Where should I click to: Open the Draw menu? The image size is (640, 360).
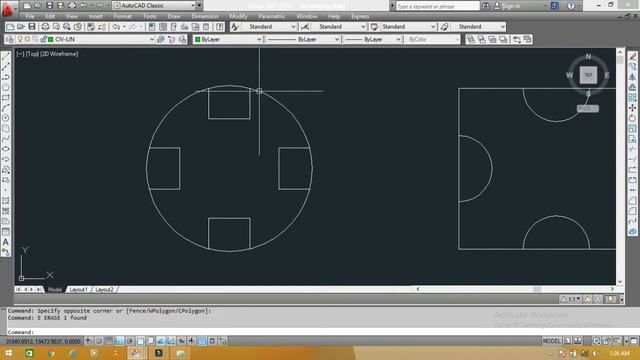click(x=174, y=16)
